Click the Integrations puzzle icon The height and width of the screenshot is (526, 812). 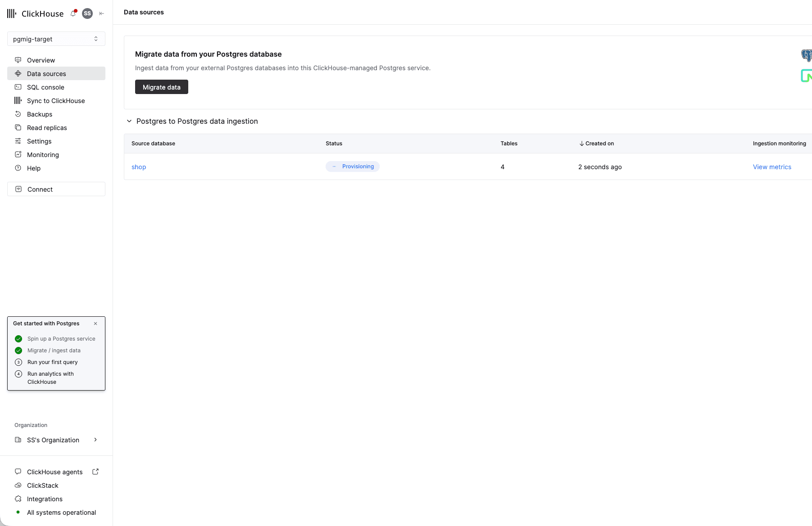pyautogui.click(x=18, y=499)
